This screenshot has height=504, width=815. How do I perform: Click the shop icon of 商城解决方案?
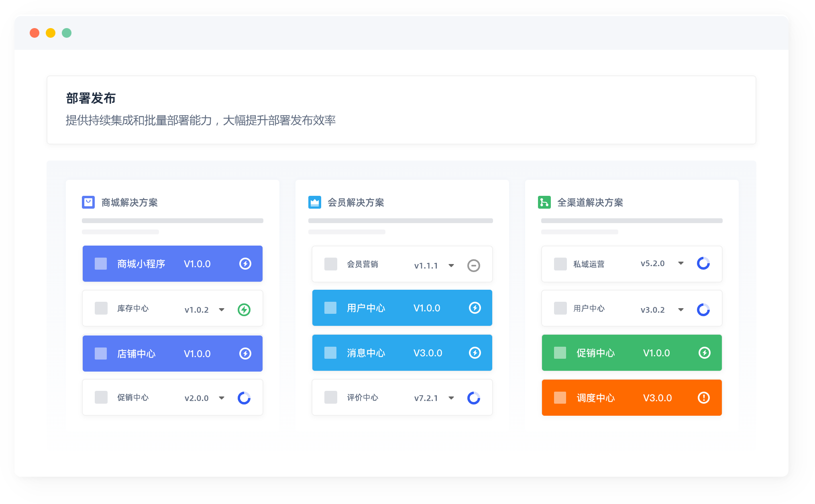pos(88,203)
